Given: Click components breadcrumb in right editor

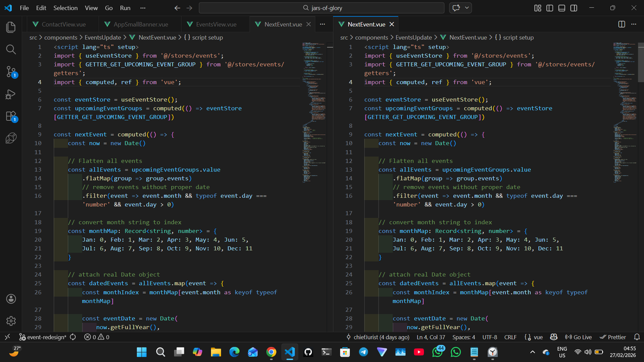Looking at the screenshot, I should pos(372,38).
